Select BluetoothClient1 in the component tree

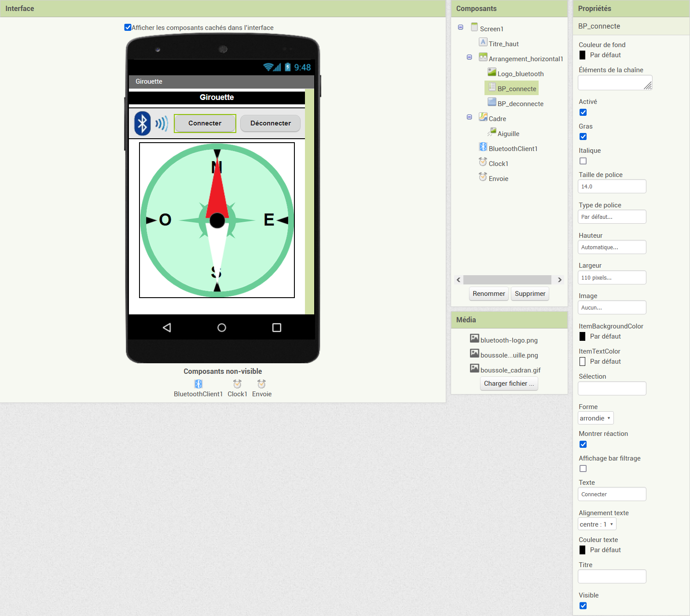513,149
